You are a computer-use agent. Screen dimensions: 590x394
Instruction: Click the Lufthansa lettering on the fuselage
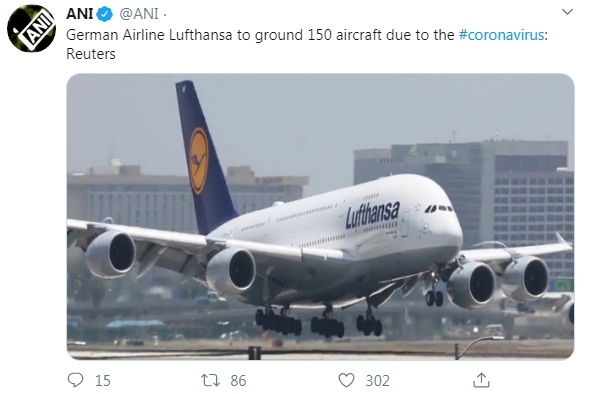click(373, 214)
